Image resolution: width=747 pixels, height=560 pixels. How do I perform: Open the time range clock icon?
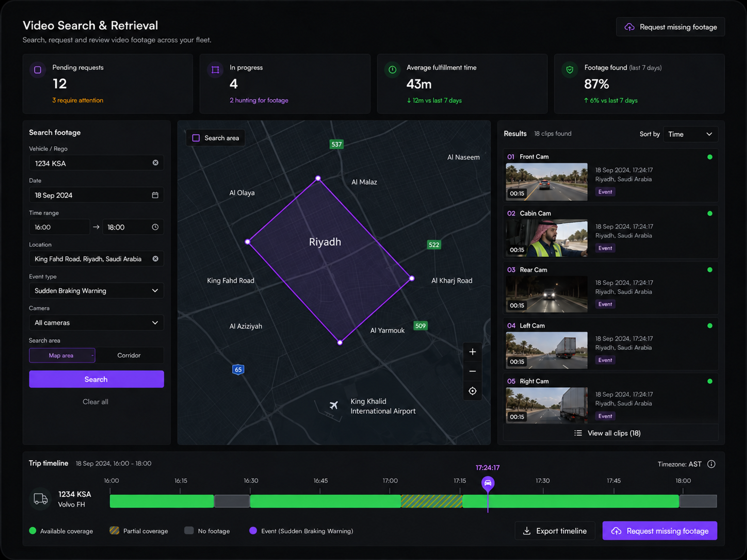tap(155, 227)
